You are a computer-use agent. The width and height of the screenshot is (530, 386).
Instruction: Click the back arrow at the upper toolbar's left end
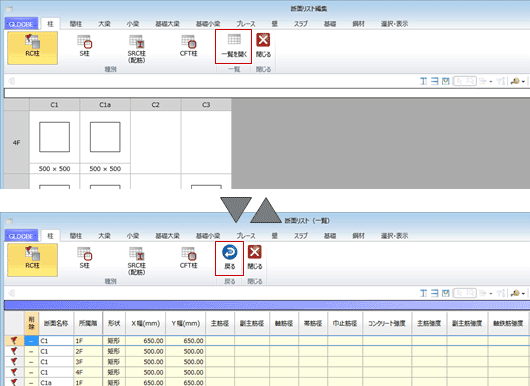pos(11,81)
